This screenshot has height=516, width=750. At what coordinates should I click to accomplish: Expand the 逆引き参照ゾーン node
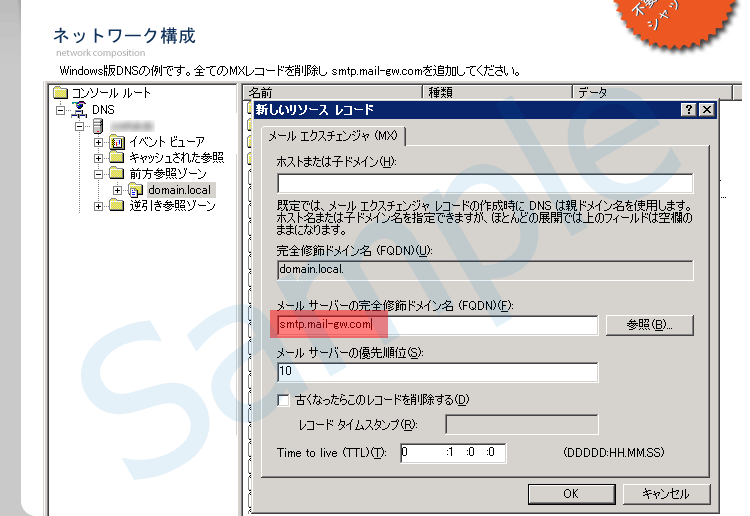pyautogui.click(x=98, y=206)
